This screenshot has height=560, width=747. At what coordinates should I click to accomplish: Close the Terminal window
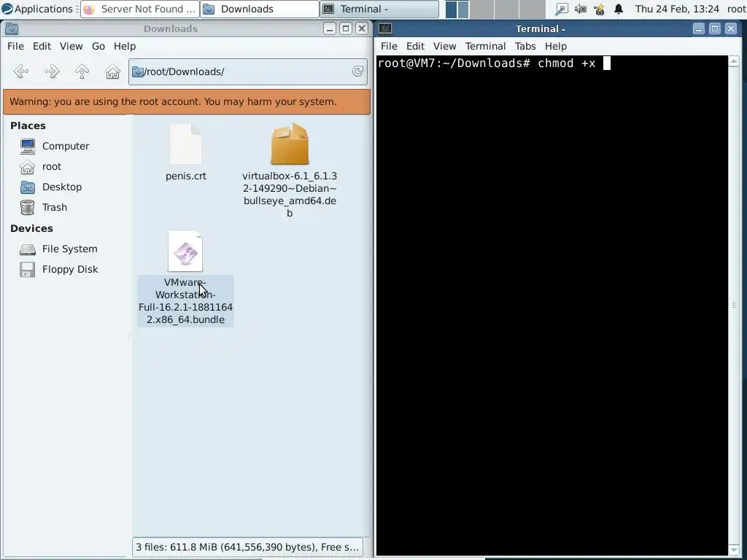[731, 28]
